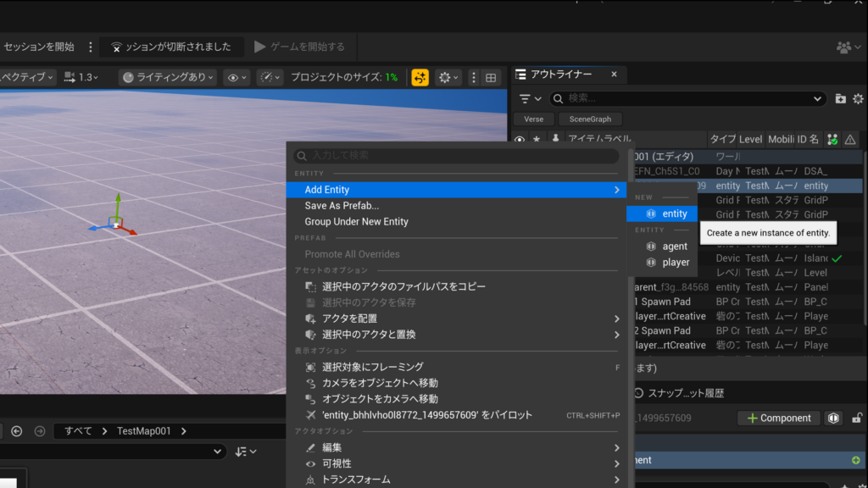Viewport: 868px width, 488px height.
Task: Click the warning triangle column header
Action: [x=850, y=140]
